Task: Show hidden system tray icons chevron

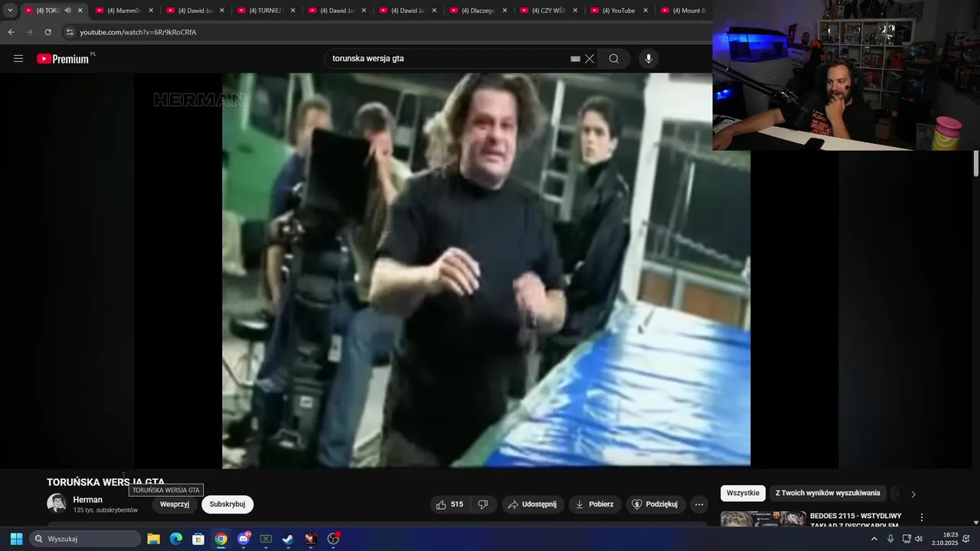Action: tap(874, 539)
